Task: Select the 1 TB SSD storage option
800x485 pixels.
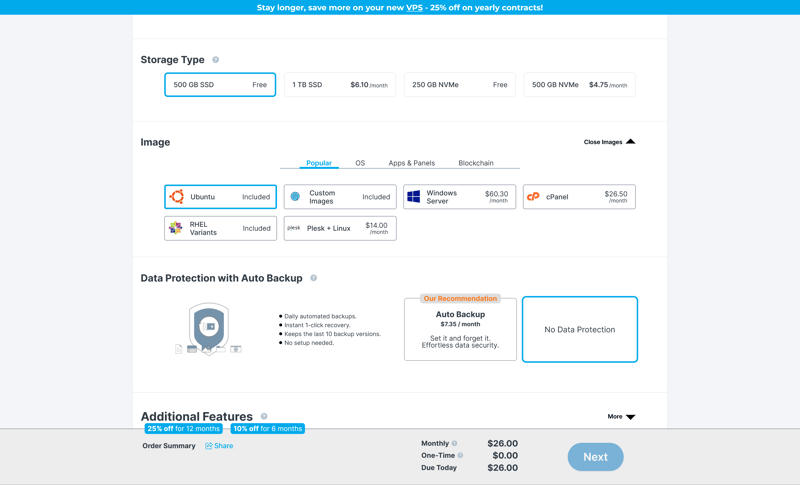Action: tap(339, 85)
